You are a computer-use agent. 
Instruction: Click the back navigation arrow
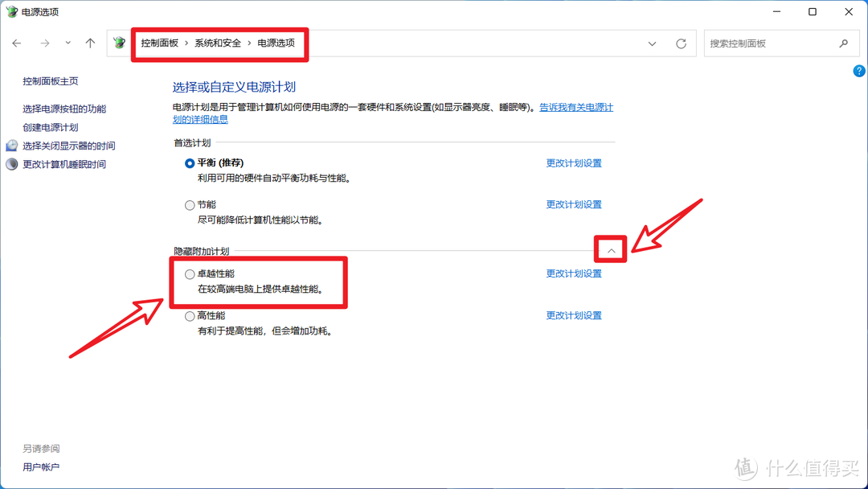[17, 43]
